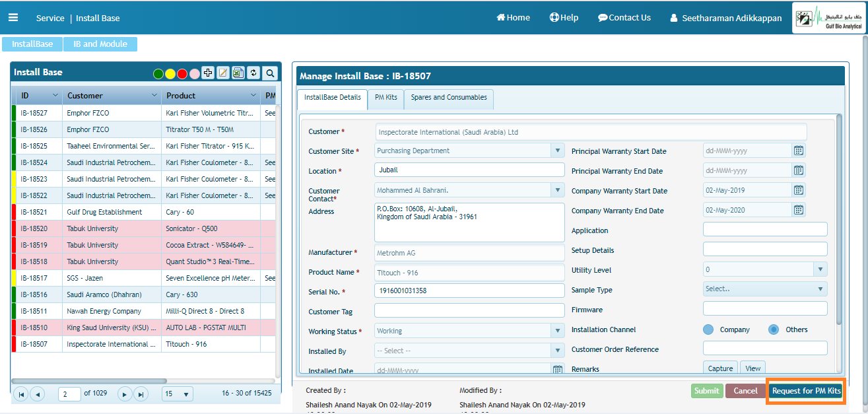The image size is (868, 414).
Task: Filter by red status circle
Action: tap(182, 74)
